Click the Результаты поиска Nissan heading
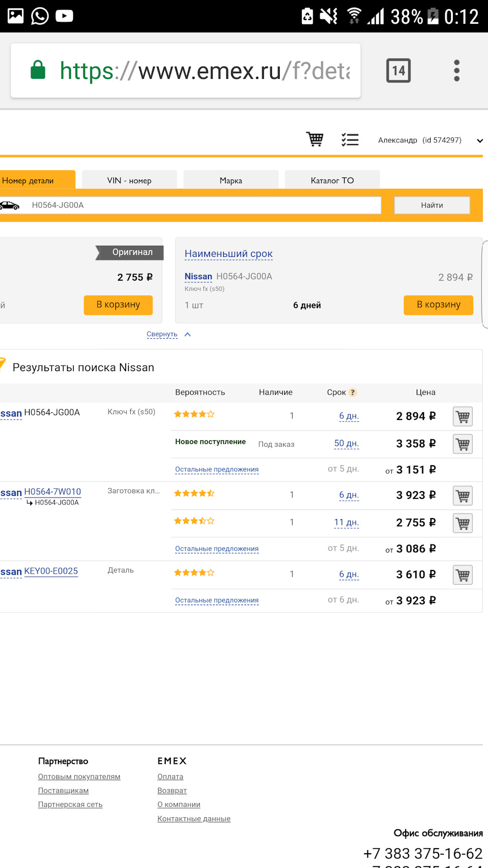Viewport: 488px width, 868px height. coord(83,368)
